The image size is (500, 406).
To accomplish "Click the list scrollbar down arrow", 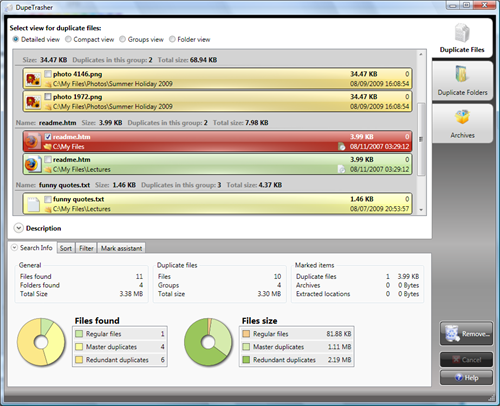I will coord(421,210).
